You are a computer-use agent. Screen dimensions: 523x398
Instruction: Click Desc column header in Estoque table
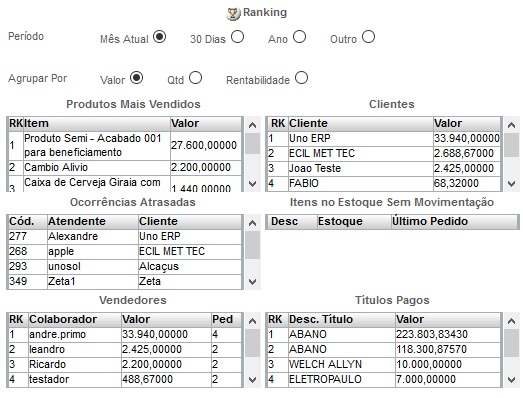coord(292,221)
